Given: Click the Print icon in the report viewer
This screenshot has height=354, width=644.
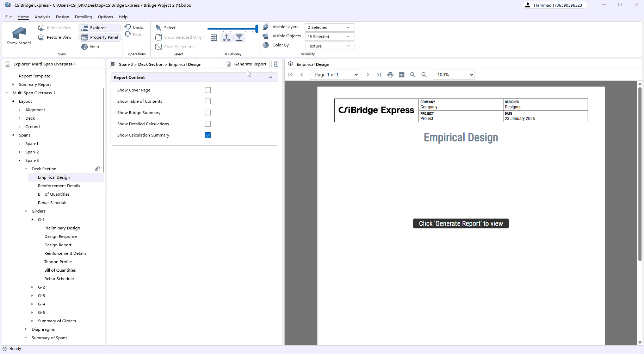Looking at the screenshot, I should point(390,75).
